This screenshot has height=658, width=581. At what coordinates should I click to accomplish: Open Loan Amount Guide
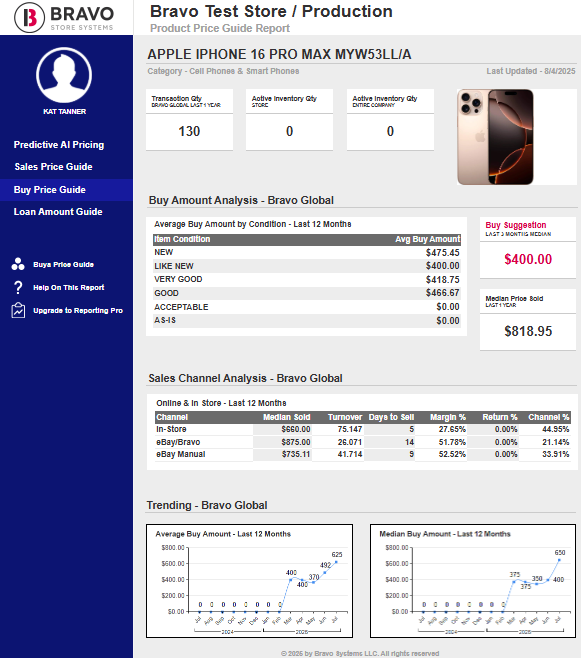pos(58,212)
